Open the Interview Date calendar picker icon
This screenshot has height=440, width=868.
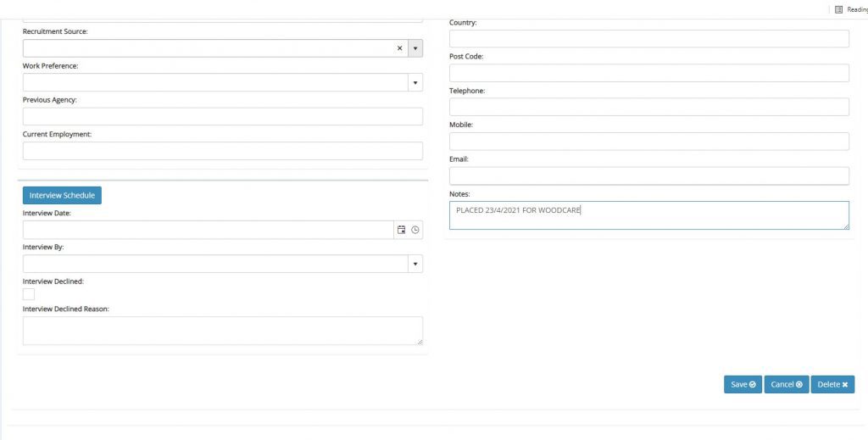click(x=402, y=230)
